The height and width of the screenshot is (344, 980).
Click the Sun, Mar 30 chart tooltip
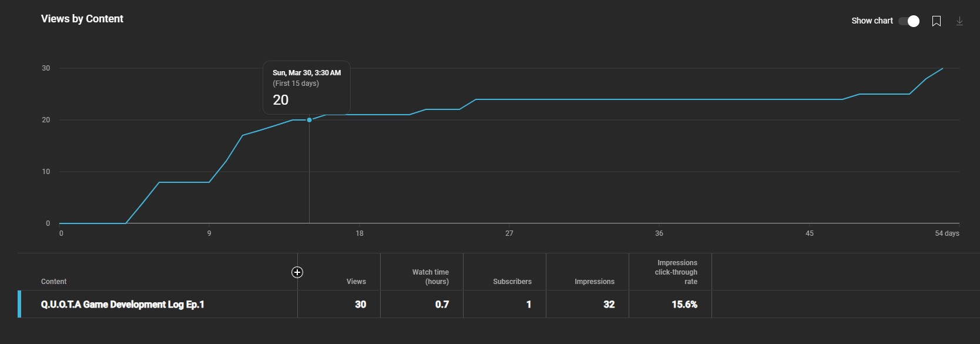point(307,87)
